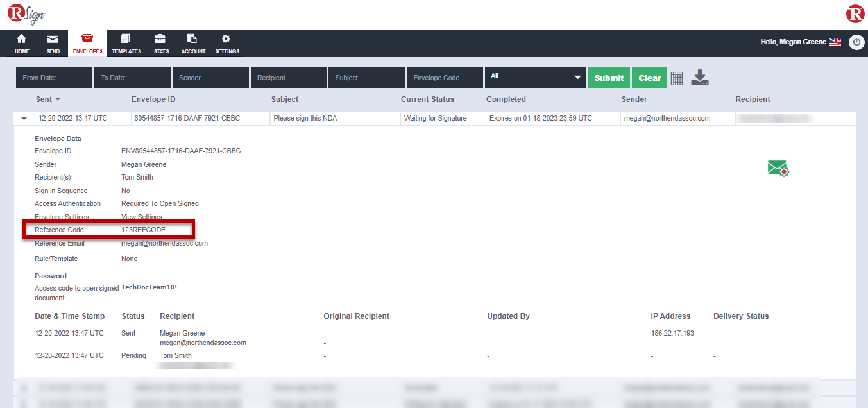
Task: Open the Account section icon
Action: click(192, 42)
